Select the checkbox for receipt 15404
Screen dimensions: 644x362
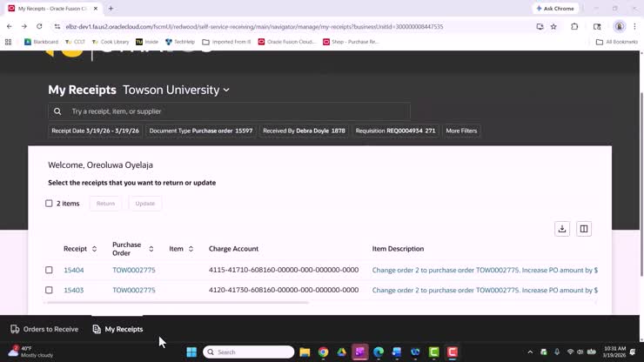49,270
